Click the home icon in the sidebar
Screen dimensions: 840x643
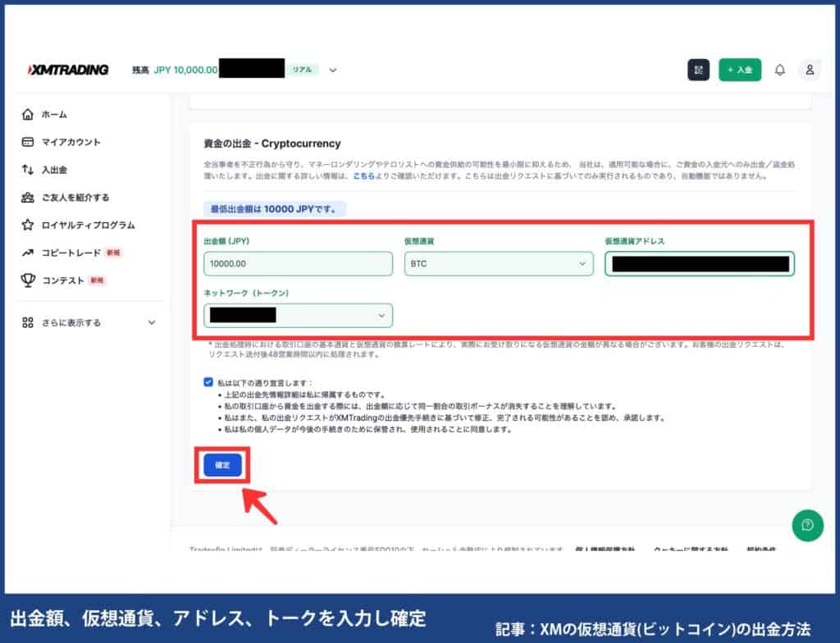(29, 115)
